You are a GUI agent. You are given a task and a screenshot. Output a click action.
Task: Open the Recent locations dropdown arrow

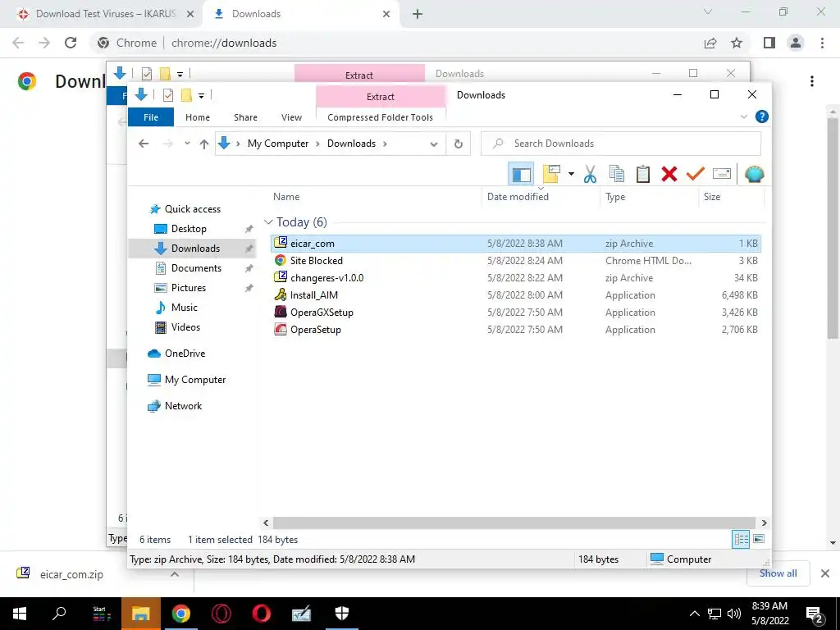[x=187, y=144]
